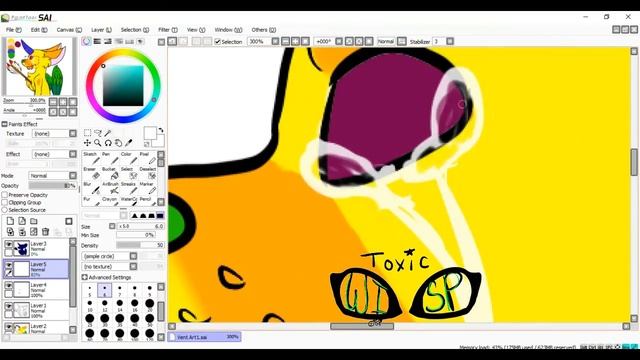
Task: Hide Layer5 using its eye icon
Action: click(8, 265)
